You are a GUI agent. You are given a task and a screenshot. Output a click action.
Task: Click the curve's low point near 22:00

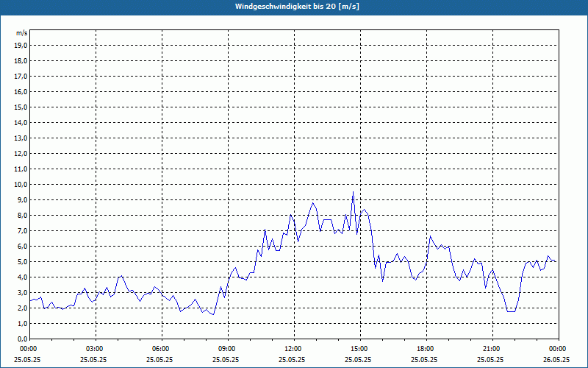[x=510, y=311]
